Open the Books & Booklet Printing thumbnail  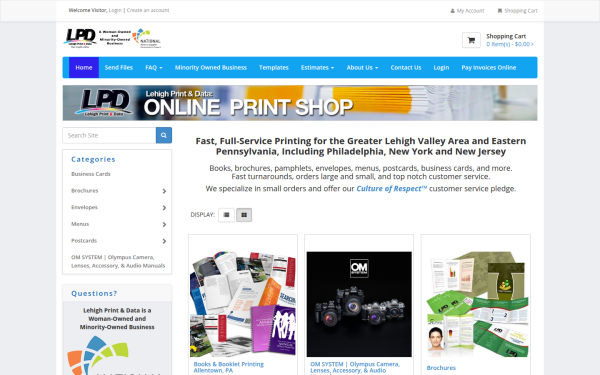click(x=243, y=304)
